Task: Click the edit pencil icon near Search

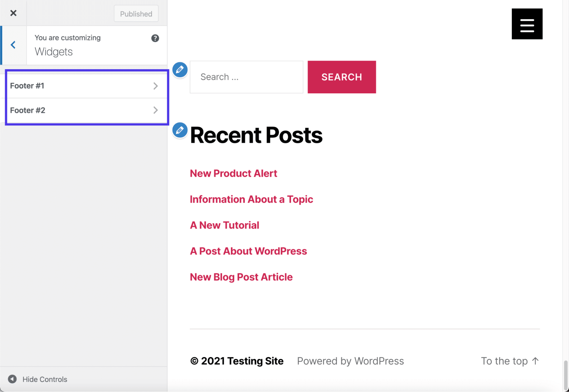Action: 180,69
